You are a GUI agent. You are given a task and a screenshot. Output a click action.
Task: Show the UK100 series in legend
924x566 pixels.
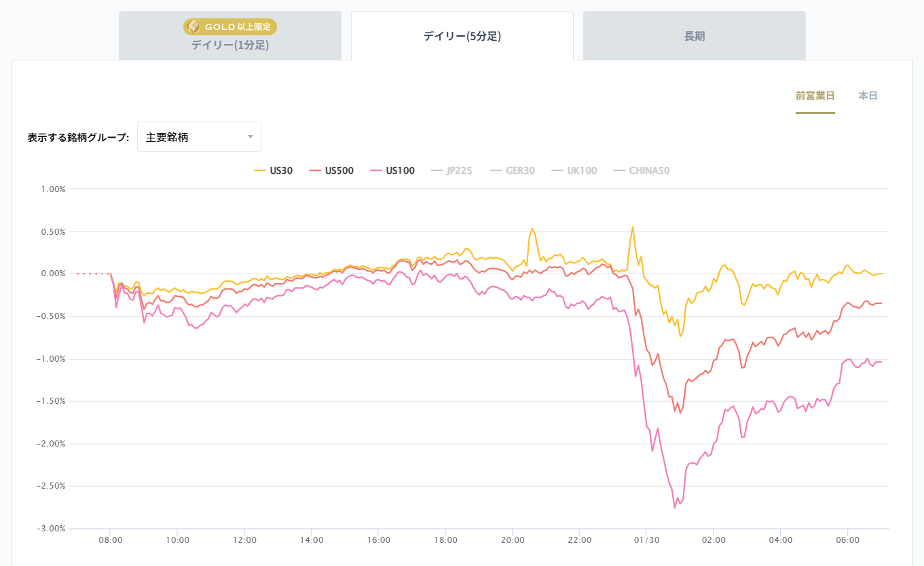pyautogui.click(x=582, y=170)
